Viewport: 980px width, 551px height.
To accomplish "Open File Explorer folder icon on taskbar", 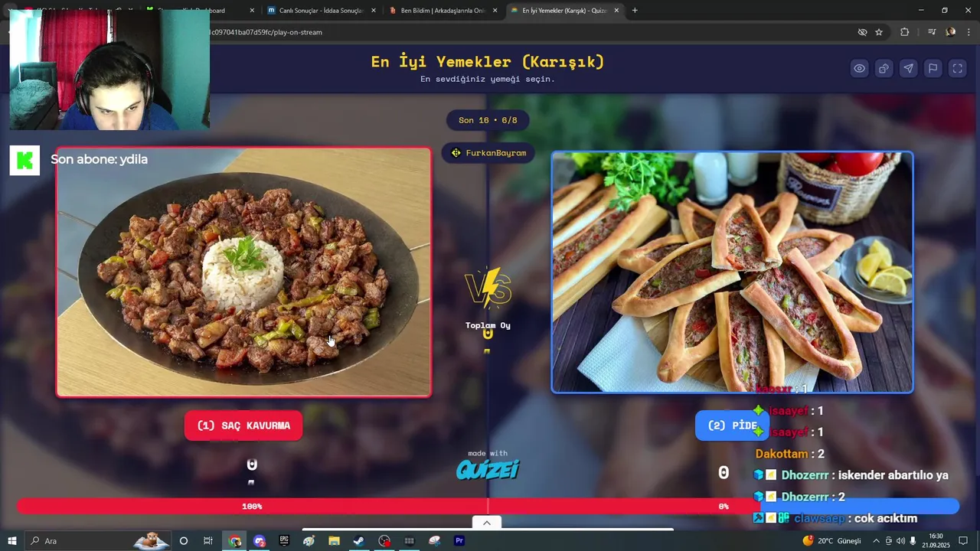I will [334, 541].
